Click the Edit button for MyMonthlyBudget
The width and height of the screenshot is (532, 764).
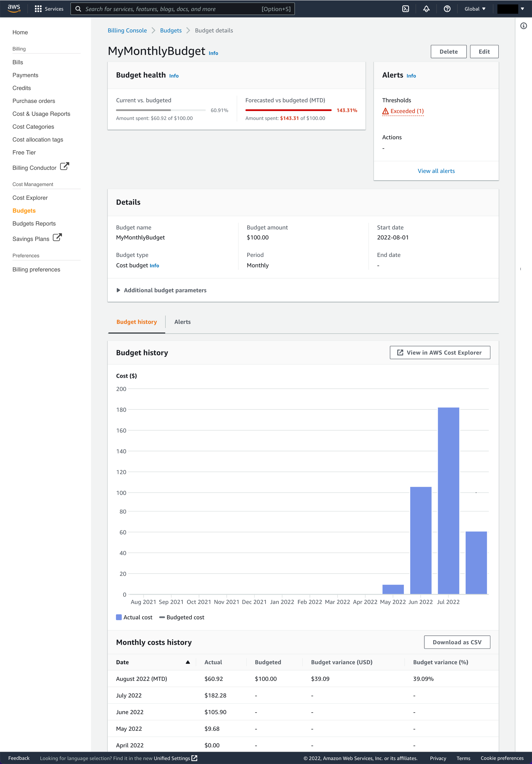click(x=484, y=51)
